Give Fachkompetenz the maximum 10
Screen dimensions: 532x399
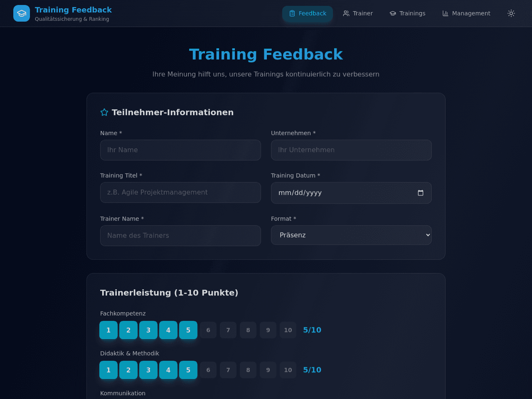[x=288, y=330]
